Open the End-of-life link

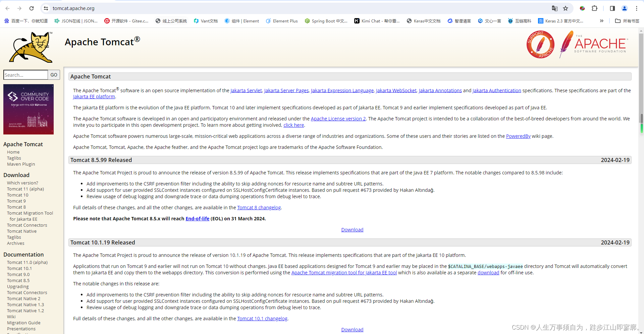coord(197,219)
